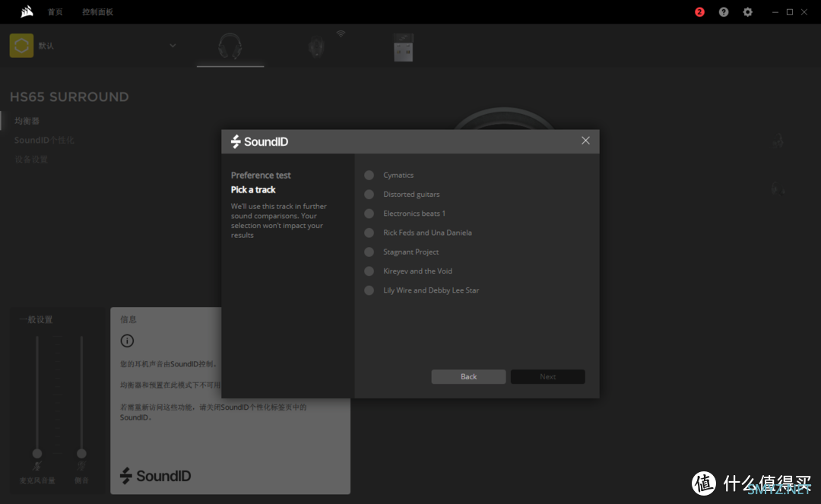Select the Distorted guitars radio button

(369, 194)
